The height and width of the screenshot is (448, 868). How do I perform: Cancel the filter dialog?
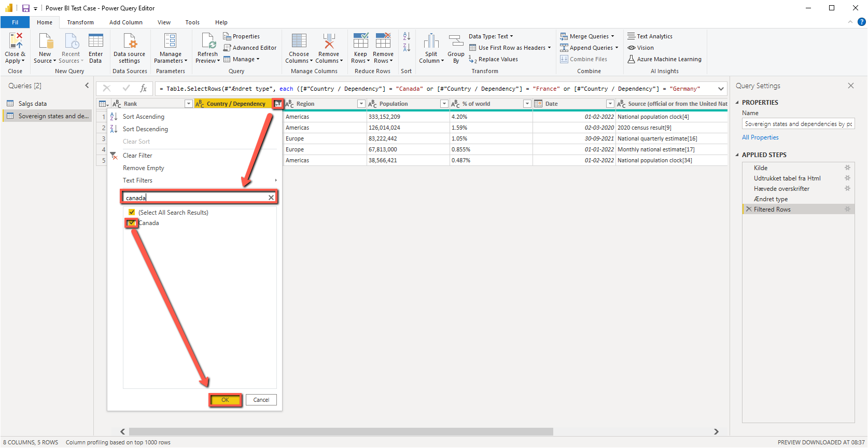(x=261, y=400)
